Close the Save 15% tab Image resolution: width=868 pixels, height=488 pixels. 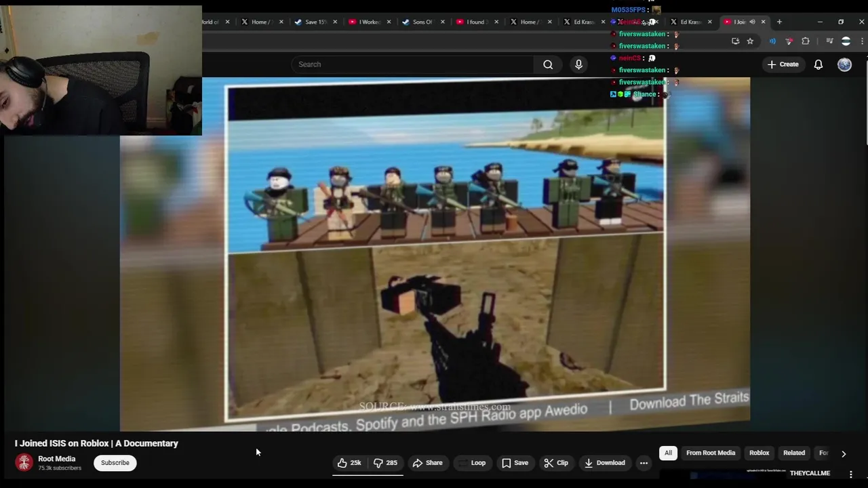click(x=336, y=22)
